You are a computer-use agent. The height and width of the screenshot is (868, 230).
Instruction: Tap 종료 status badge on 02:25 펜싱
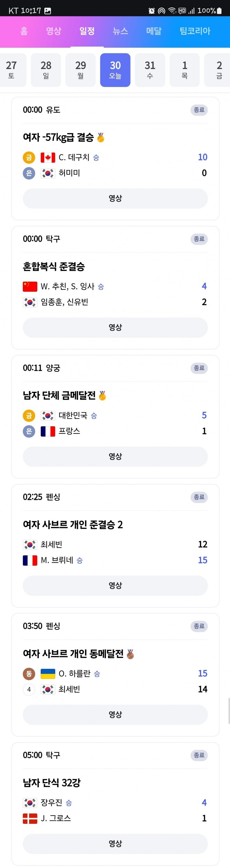(x=199, y=497)
